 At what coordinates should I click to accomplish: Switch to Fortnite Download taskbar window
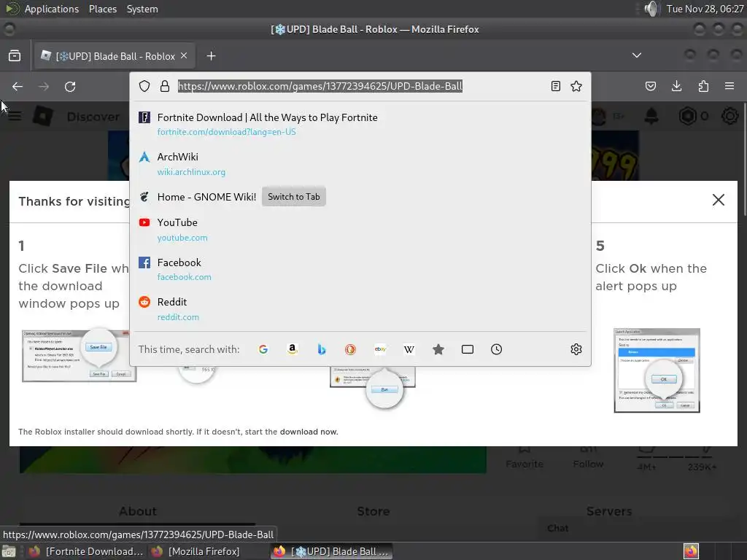click(86, 551)
